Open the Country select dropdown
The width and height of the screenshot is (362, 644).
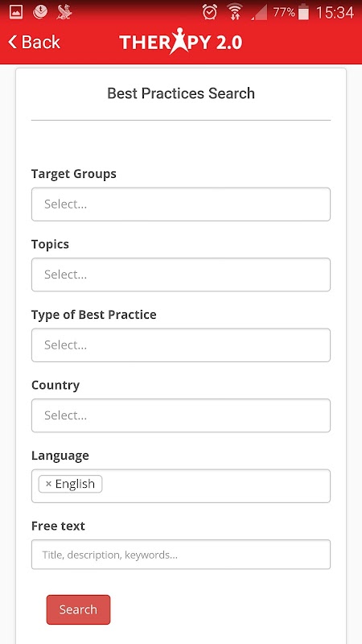pyautogui.click(x=181, y=415)
